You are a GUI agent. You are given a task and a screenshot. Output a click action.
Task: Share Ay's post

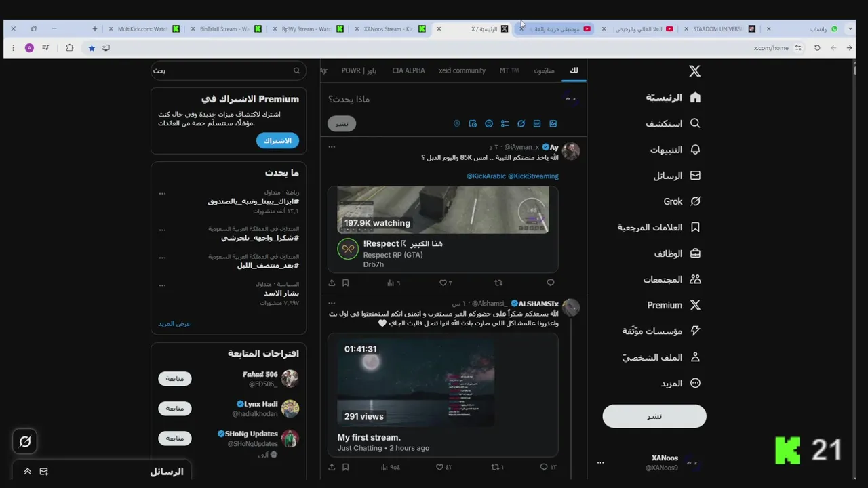click(x=332, y=283)
